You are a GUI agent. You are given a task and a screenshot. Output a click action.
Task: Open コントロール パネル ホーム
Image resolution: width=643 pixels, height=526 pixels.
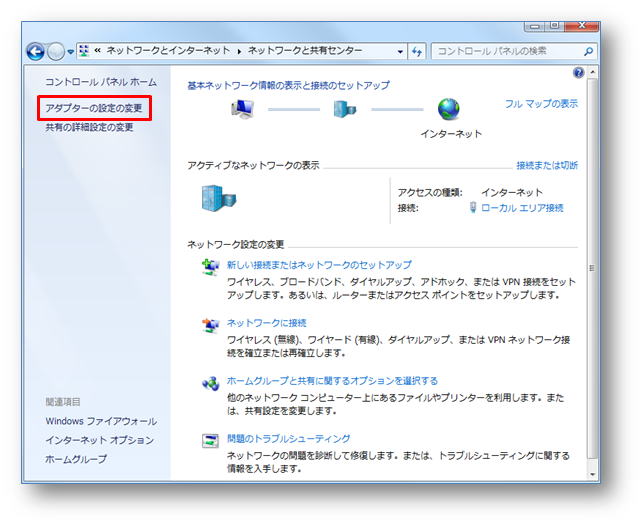101,82
